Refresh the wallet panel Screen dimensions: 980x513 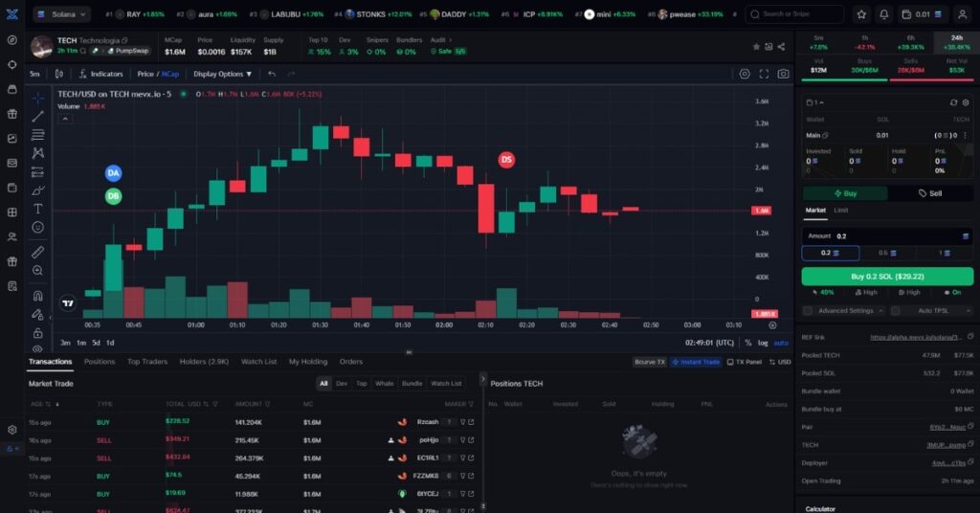pos(953,102)
